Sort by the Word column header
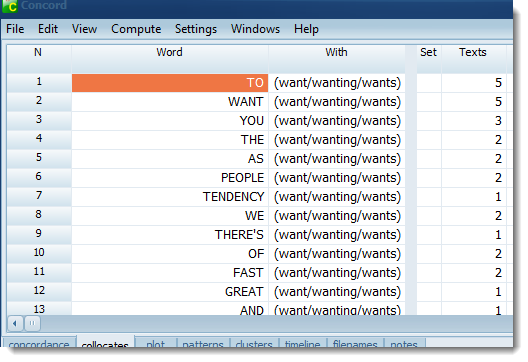Image resolution: width=528 pixels, height=362 pixels. pyautogui.click(x=169, y=59)
